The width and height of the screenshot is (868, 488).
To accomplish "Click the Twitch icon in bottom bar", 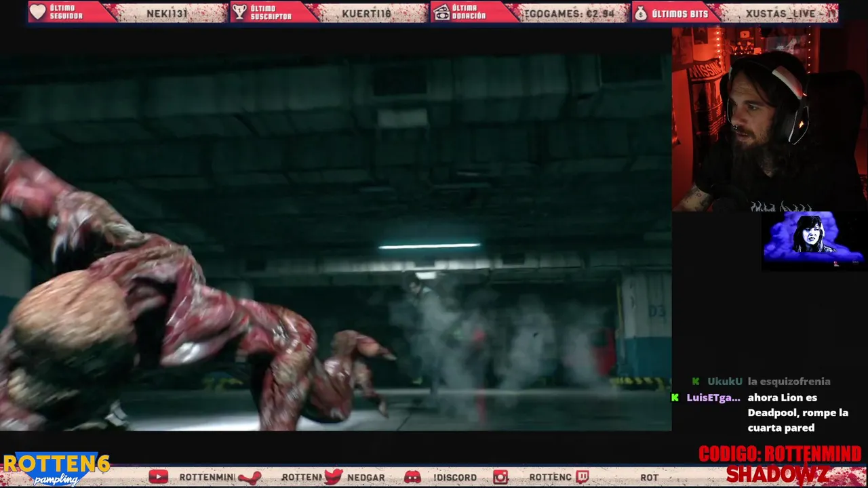I will point(582,476).
